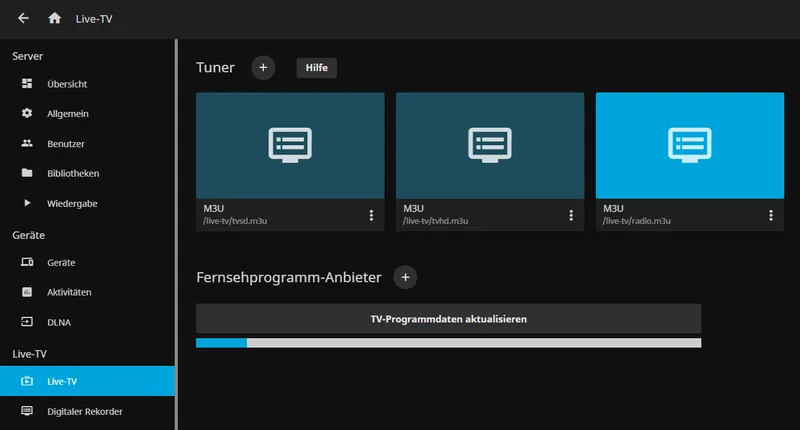The width and height of the screenshot is (800, 430).
Task: Click the Digitaler Rekorder monitor icon
Action: tap(27, 411)
